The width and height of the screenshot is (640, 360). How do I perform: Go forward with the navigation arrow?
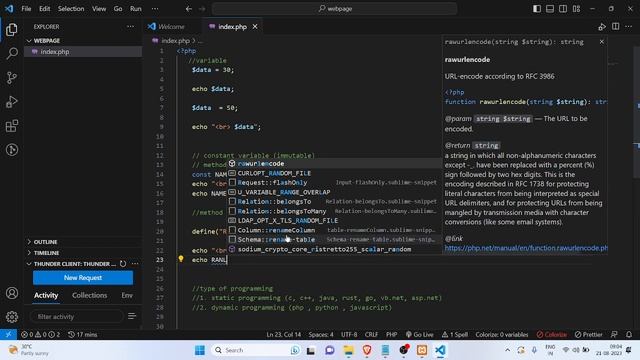(x=202, y=9)
